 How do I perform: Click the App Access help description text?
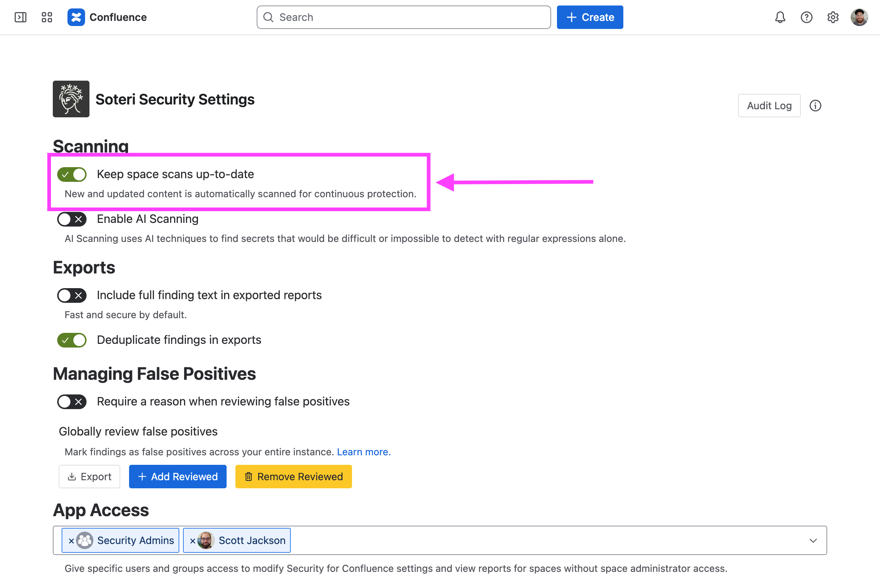pyautogui.click(x=396, y=569)
